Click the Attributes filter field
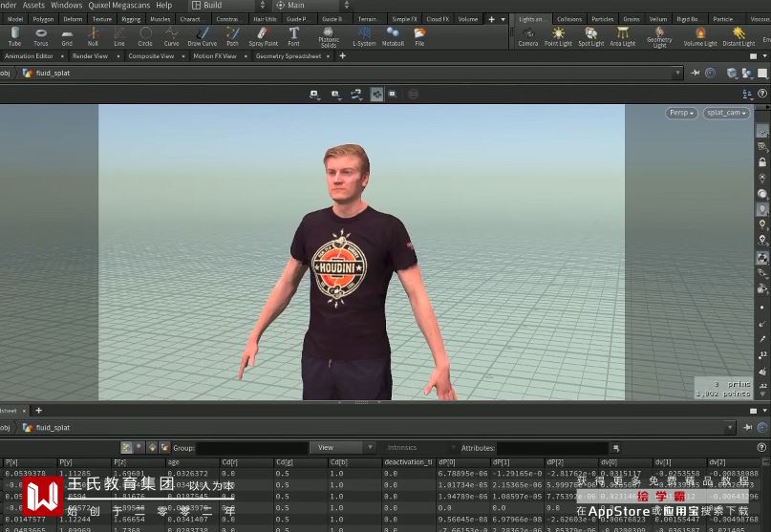Screen dimensions: 771x532 point(552,447)
